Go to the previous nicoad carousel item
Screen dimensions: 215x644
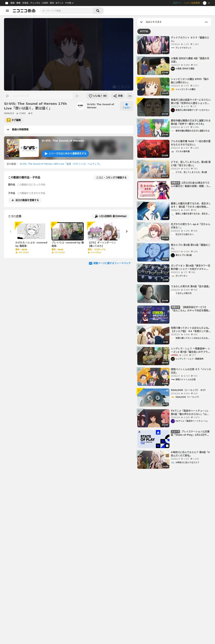click(x=11, y=232)
